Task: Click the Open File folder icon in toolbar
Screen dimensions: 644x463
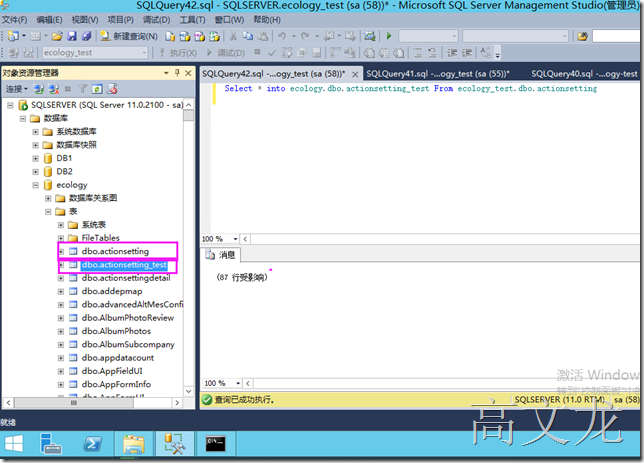Action: [x=57, y=36]
